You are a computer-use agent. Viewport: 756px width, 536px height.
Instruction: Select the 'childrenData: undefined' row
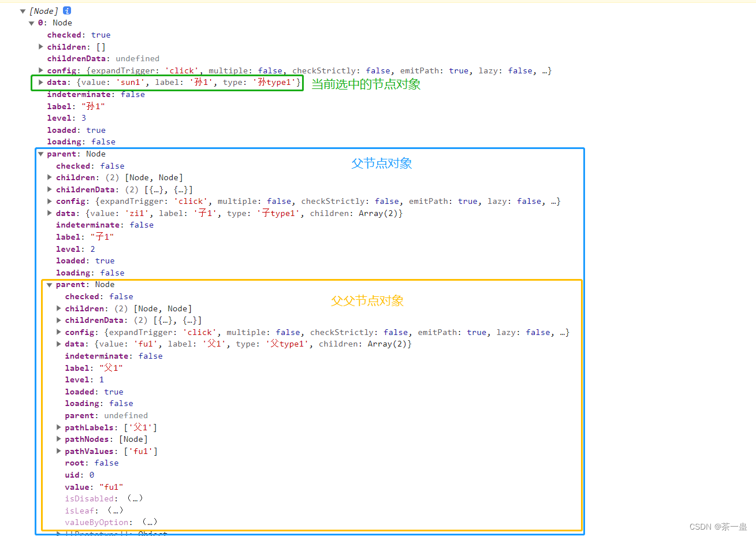click(103, 59)
